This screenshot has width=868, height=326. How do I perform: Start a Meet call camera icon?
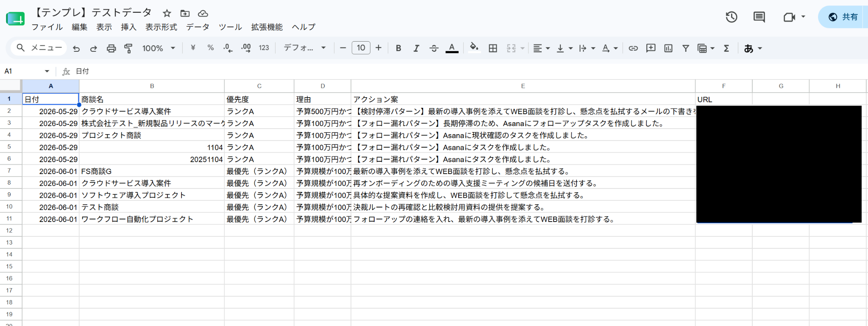[789, 17]
